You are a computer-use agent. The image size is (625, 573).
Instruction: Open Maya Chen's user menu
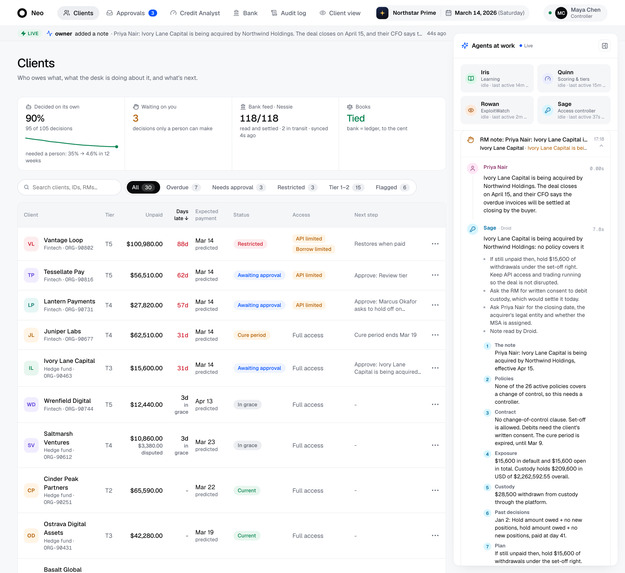[x=575, y=13]
